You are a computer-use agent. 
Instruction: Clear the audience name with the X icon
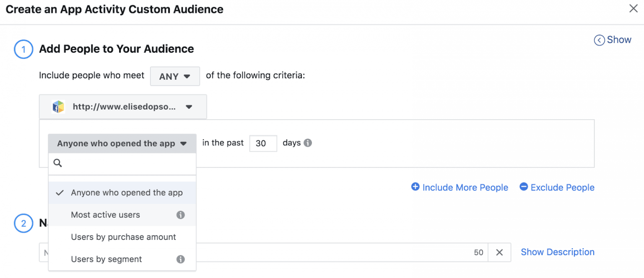(x=499, y=252)
